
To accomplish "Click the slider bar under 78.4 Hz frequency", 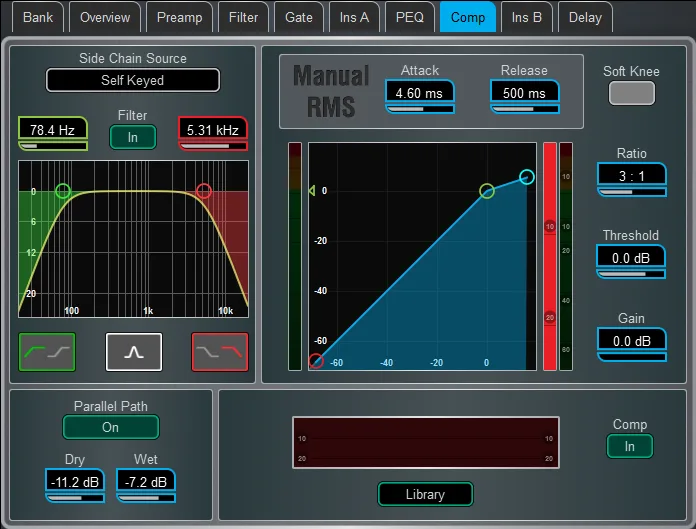I will pos(53,146).
